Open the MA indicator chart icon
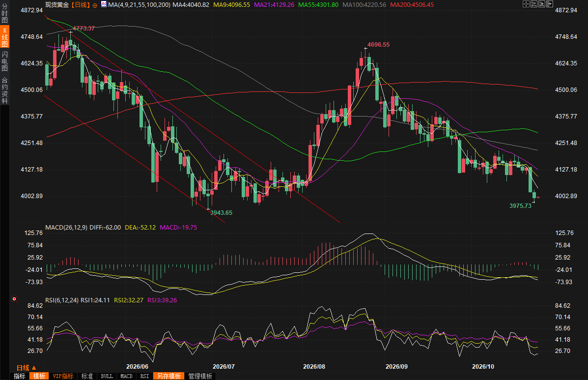This screenshot has width=588, height=380. pos(104,4)
